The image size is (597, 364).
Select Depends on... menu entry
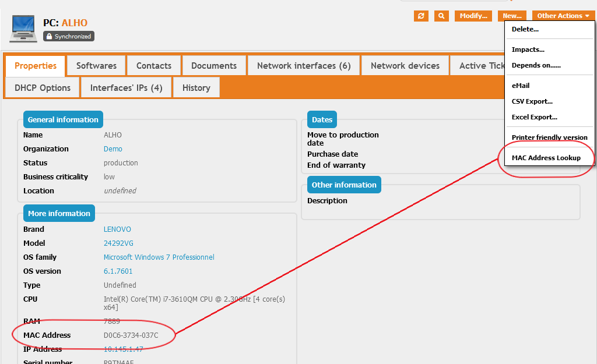536,65
